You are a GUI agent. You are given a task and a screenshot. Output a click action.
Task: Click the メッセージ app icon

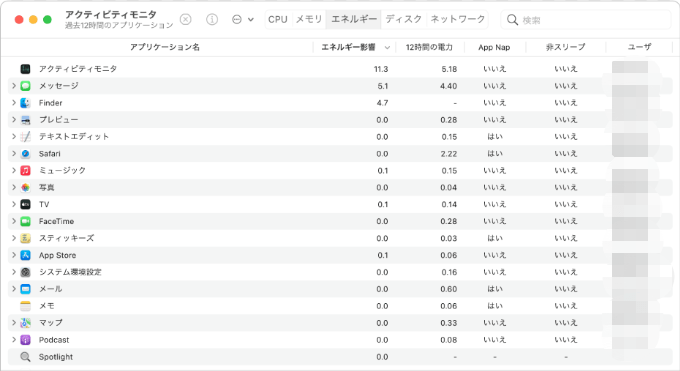click(x=26, y=86)
